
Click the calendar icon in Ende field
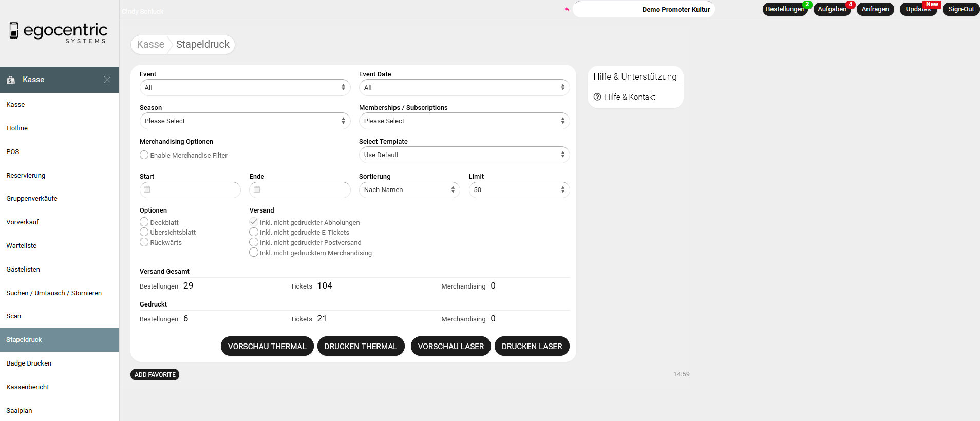[257, 189]
